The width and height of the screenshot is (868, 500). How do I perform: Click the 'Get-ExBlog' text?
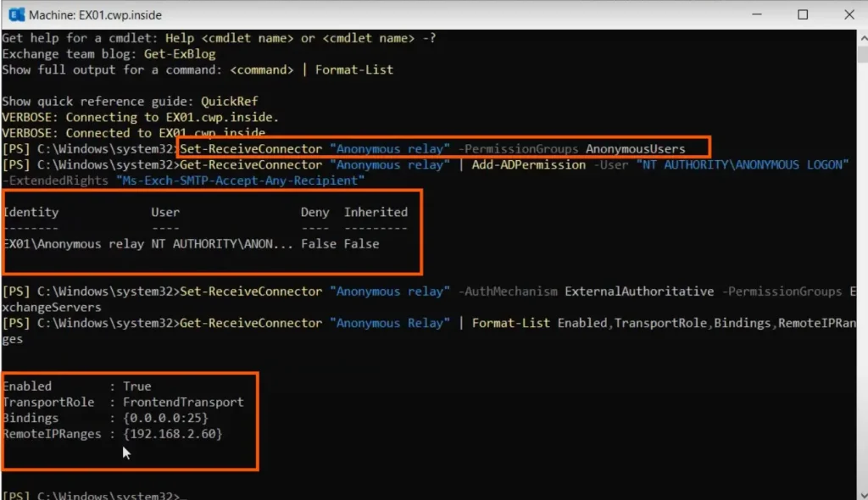click(180, 53)
